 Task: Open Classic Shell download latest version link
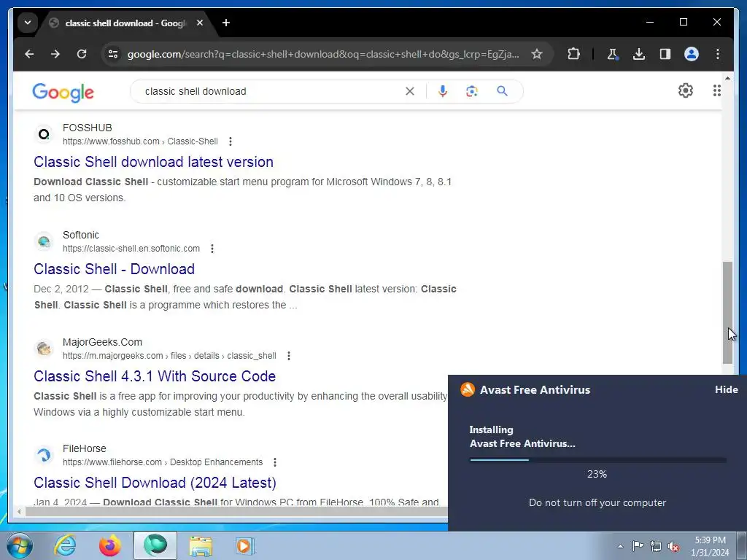tap(153, 162)
